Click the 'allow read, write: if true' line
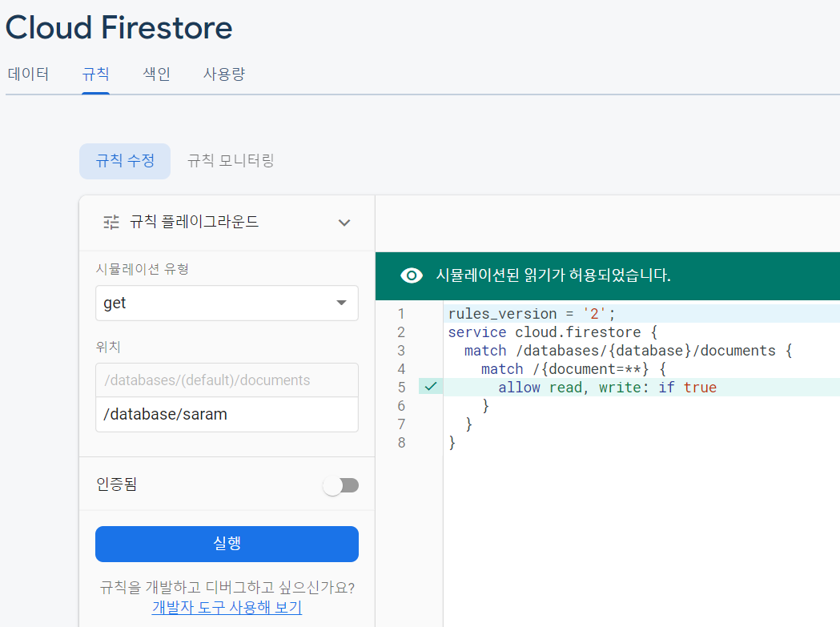The image size is (840, 627). [x=607, y=388]
